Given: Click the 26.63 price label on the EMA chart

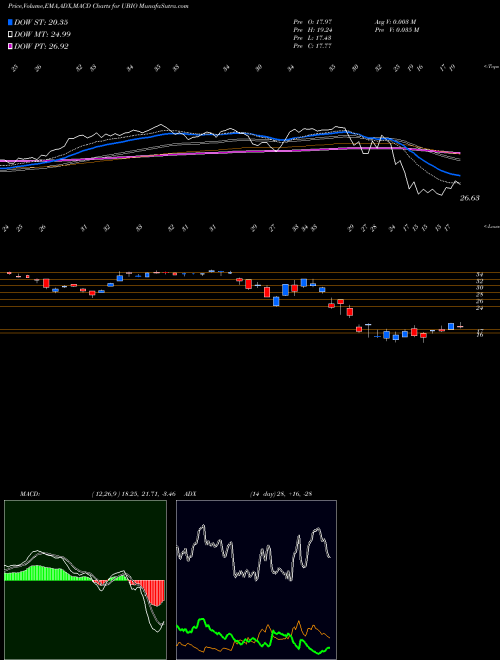Looking at the screenshot, I should (x=470, y=198).
